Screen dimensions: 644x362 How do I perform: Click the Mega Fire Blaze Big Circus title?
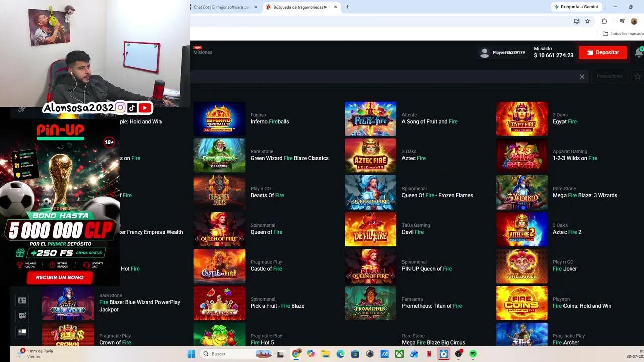433,343
